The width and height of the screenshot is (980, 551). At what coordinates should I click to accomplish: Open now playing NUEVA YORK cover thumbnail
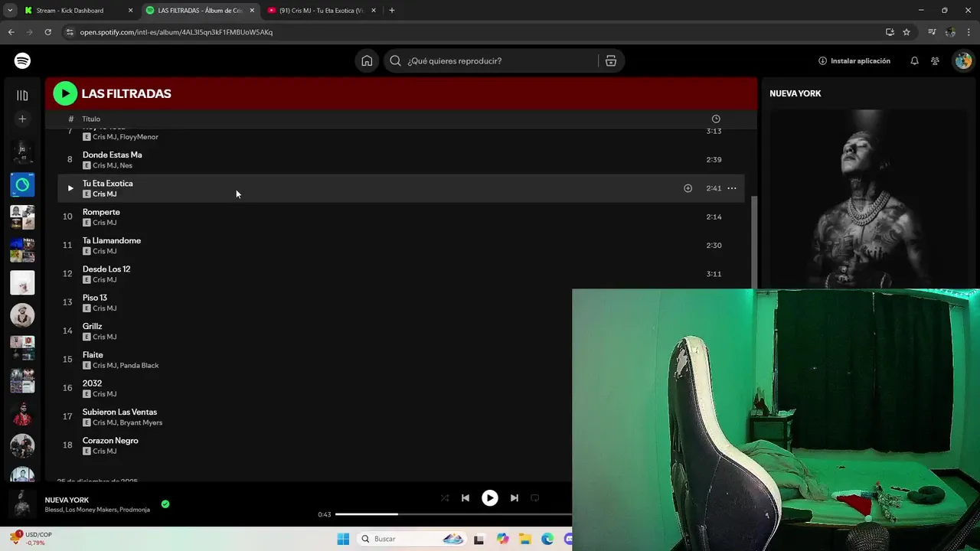coord(22,504)
